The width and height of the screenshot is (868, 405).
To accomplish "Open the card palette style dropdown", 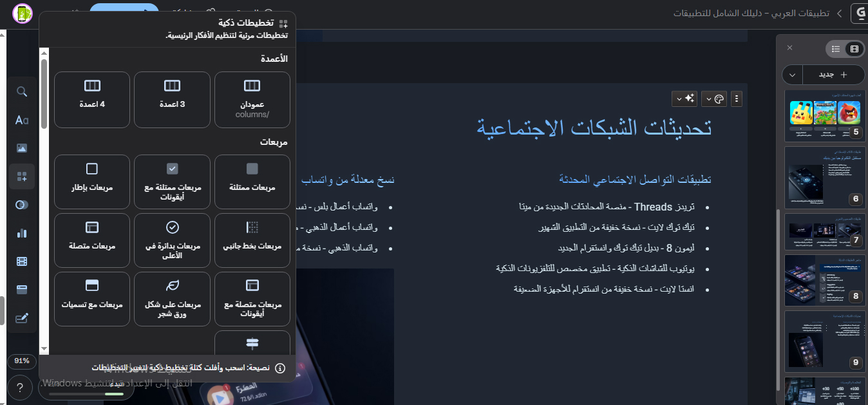I will click(714, 99).
